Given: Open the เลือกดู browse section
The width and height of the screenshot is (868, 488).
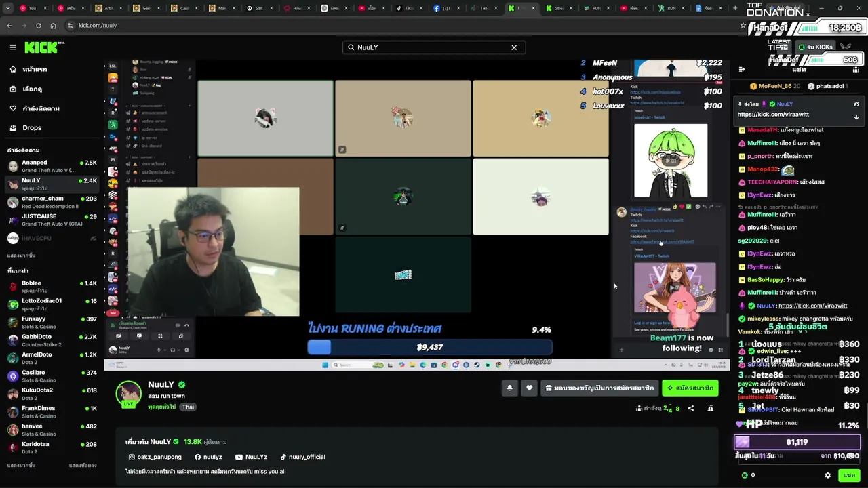Looking at the screenshot, I should [32, 89].
